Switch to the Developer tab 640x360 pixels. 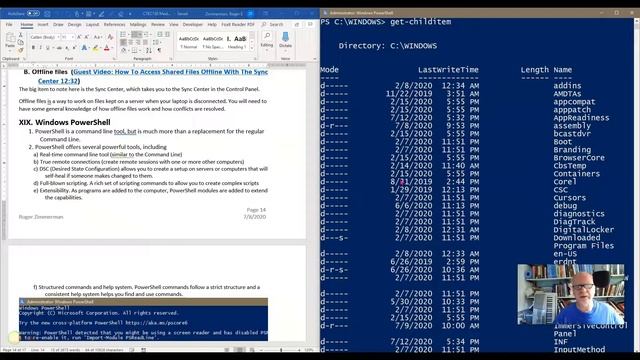193,24
